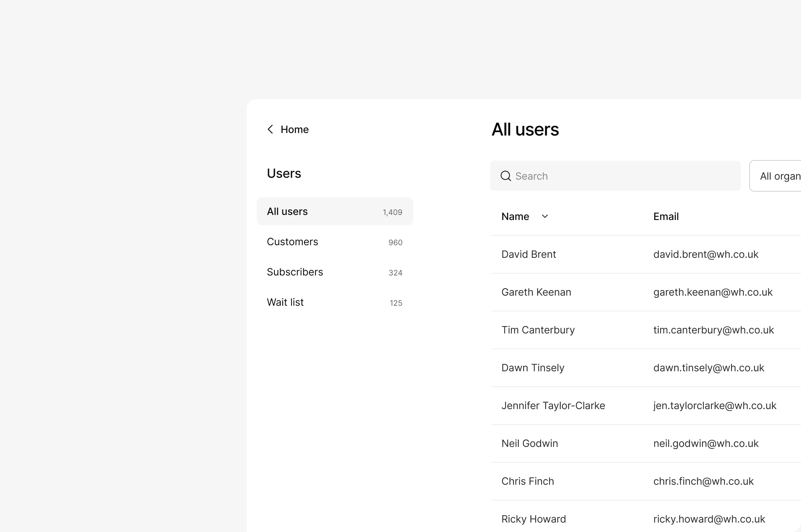
Task: Open David Brent's user row
Action: point(529,254)
